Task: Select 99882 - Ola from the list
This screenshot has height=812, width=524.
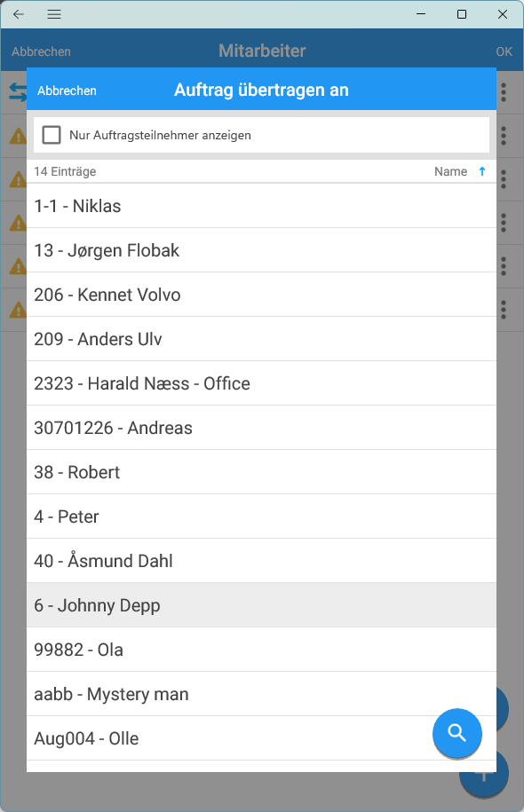Action: 261,650
